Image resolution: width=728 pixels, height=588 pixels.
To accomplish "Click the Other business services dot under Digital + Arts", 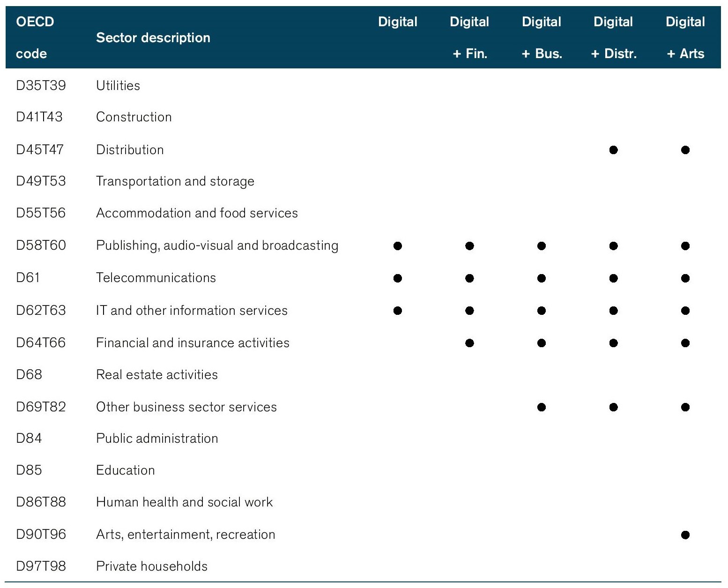I will pos(685,407).
